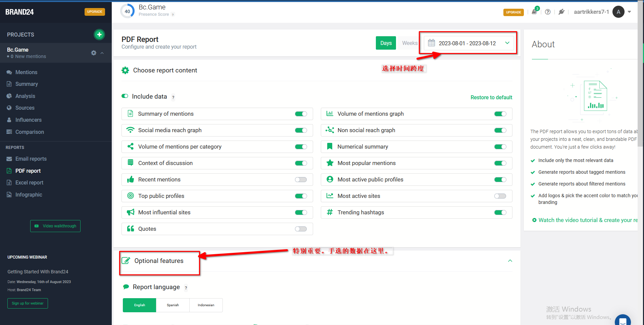This screenshot has width=644, height=325.
Task: Collapse the Bc.Game project chevron
Action: click(102, 53)
